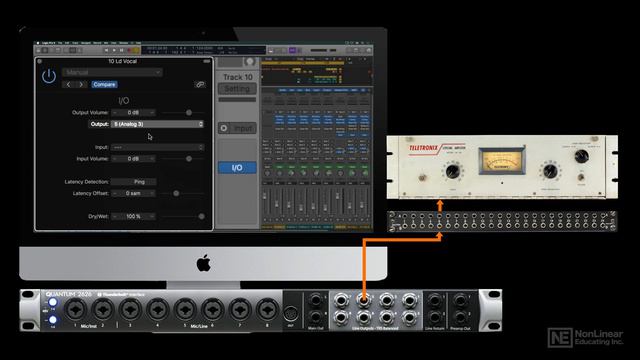Screen dimensions: 640x360
Task: Click the Dry/Wet slider knob
Action: click(201, 216)
